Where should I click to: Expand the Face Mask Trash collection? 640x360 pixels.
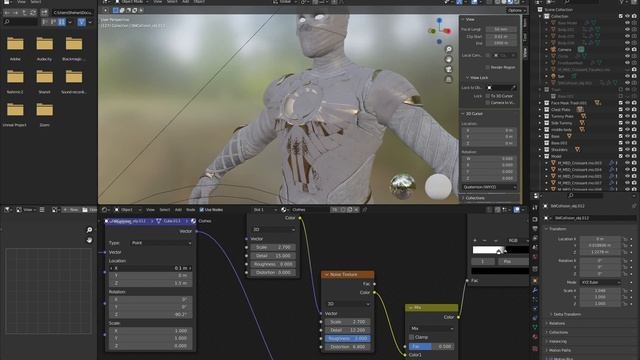click(x=540, y=103)
